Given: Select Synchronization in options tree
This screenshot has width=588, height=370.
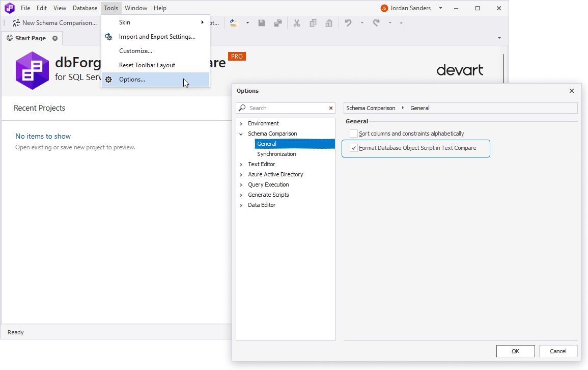Looking at the screenshot, I should 276,154.
